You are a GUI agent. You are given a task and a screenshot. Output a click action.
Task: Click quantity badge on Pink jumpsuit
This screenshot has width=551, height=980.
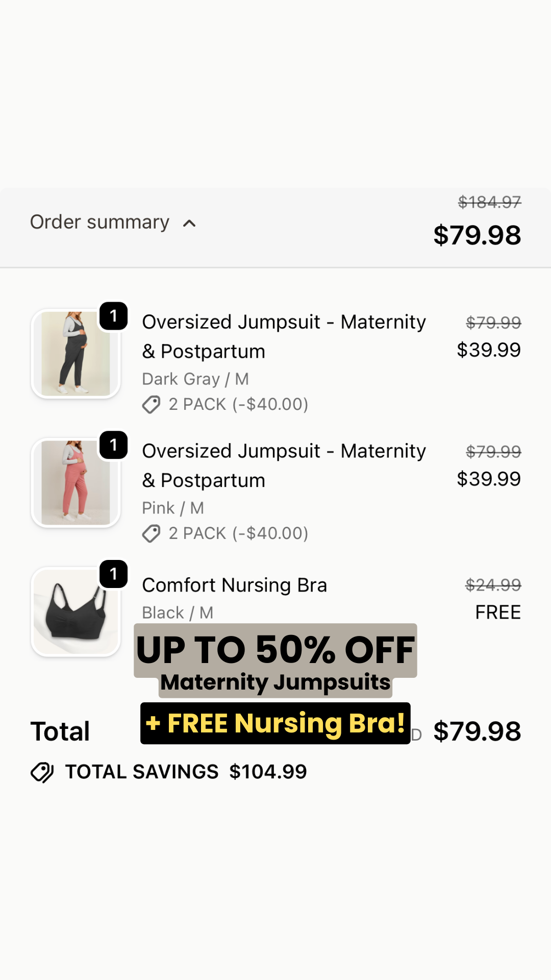(113, 445)
